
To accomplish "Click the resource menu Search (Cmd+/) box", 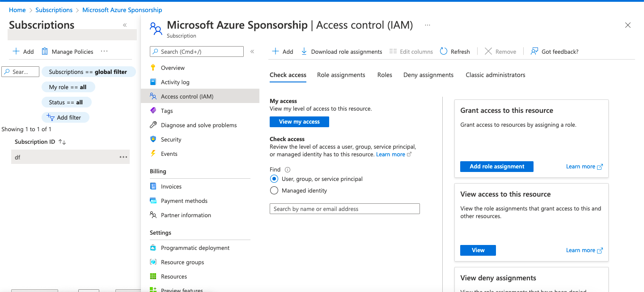I will [197, 52].
